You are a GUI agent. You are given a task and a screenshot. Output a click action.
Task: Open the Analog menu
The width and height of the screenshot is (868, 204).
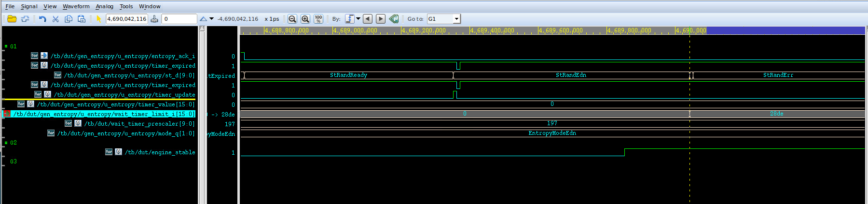point(104,6)
